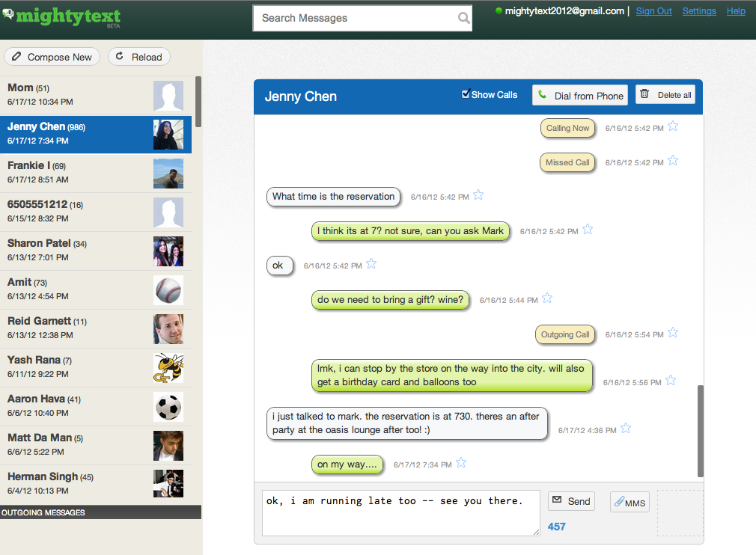
Task: Star the Missed Call entry
Action: coord(673,161)
